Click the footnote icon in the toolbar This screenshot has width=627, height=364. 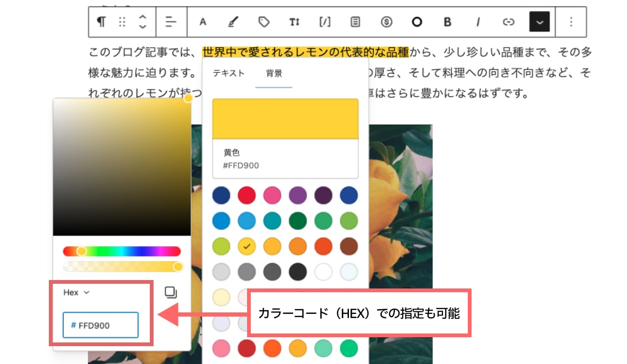[x=355, y=22]
